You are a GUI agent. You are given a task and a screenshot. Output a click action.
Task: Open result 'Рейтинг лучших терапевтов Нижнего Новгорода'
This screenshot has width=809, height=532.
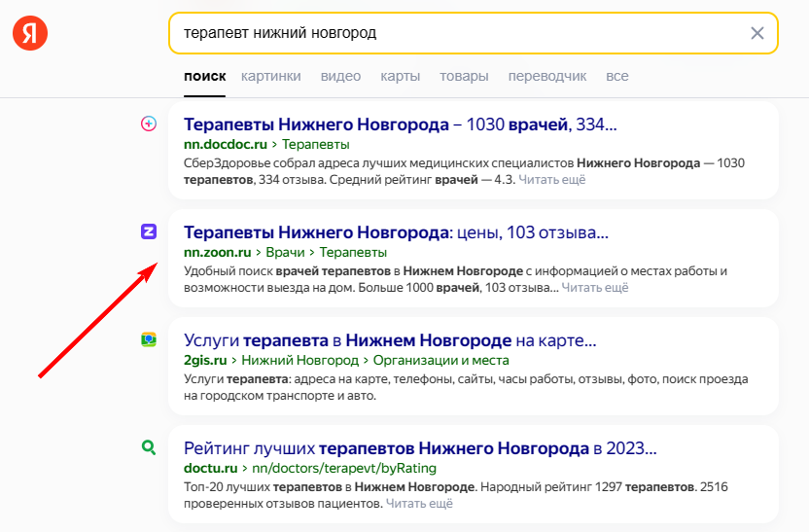point(420,448)
